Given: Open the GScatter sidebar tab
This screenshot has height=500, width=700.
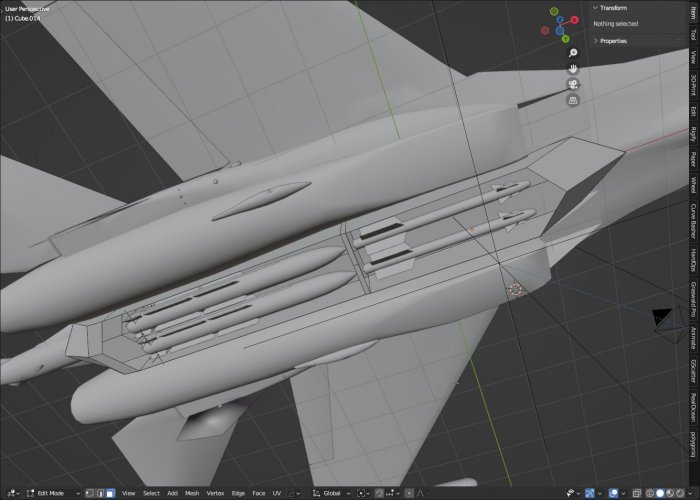Looking at the screenshot, I should click(x=693, y=371).
